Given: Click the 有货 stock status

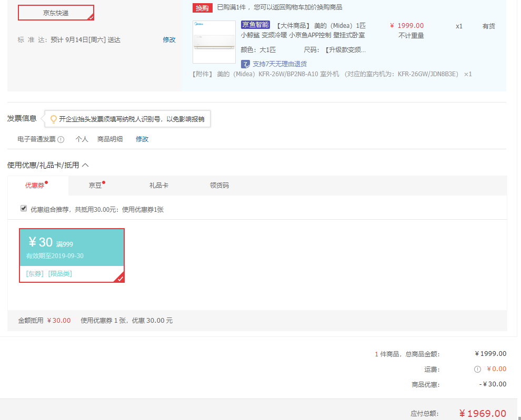Looking at the screenshot, I should coord(489,26).
